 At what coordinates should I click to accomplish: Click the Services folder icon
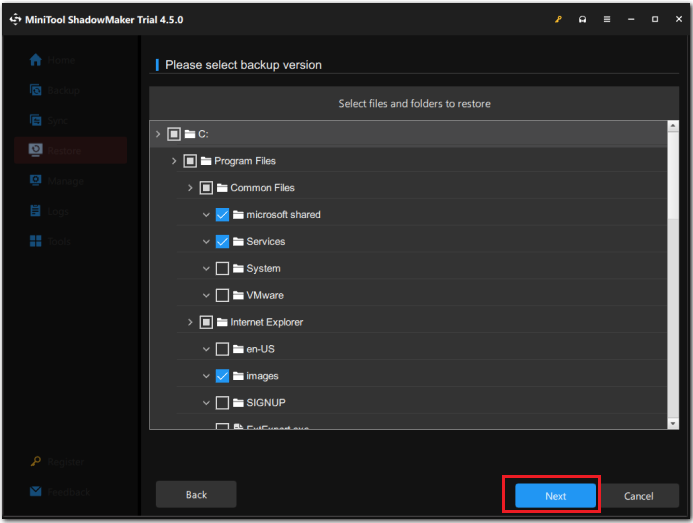click(x=238, y=241)
